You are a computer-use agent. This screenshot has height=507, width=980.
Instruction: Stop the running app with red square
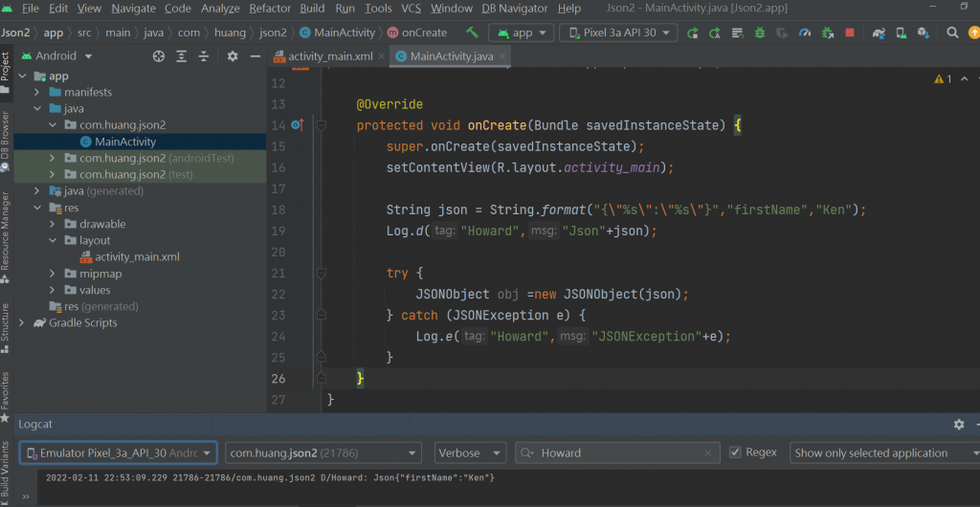(x=850, y=33)
